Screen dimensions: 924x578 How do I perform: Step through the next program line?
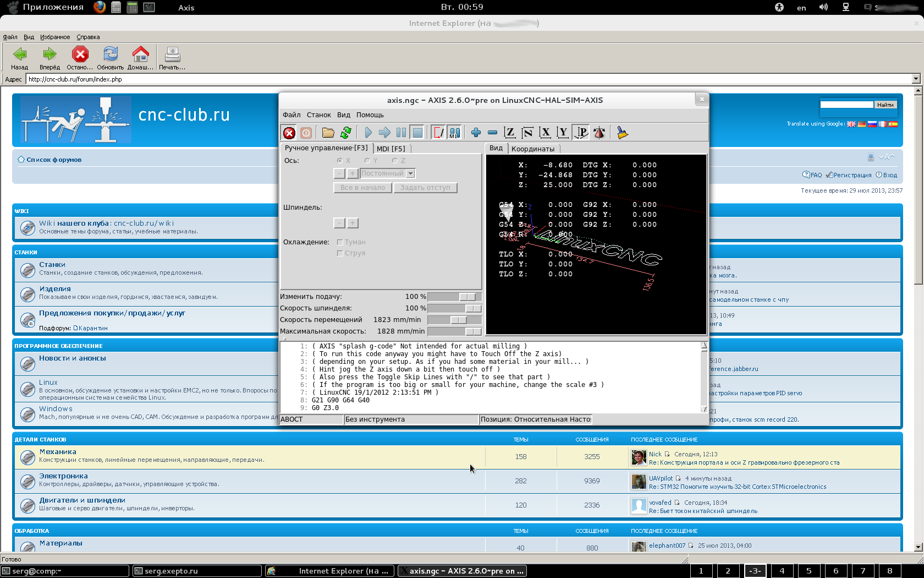point(384,133)
